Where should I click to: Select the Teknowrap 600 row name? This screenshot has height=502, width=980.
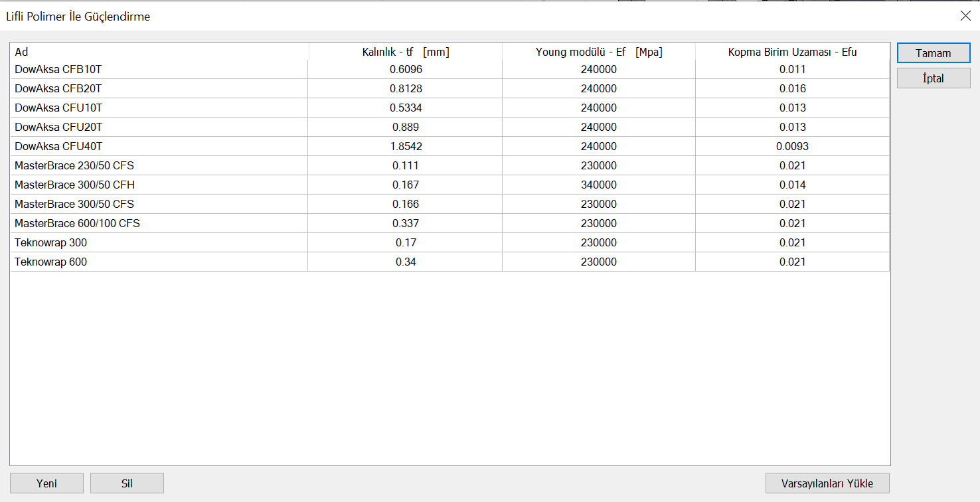tap(50, 262)
